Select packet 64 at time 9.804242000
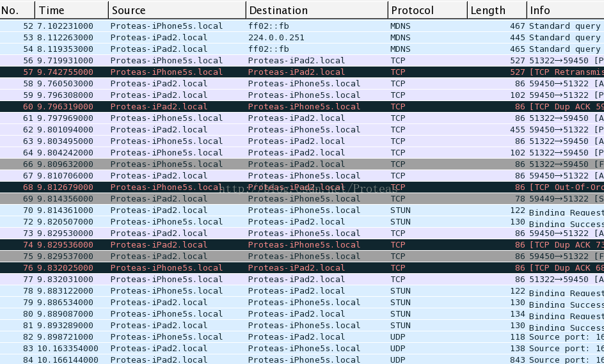Screen dimensions: 604x364 tap(302, 153)
